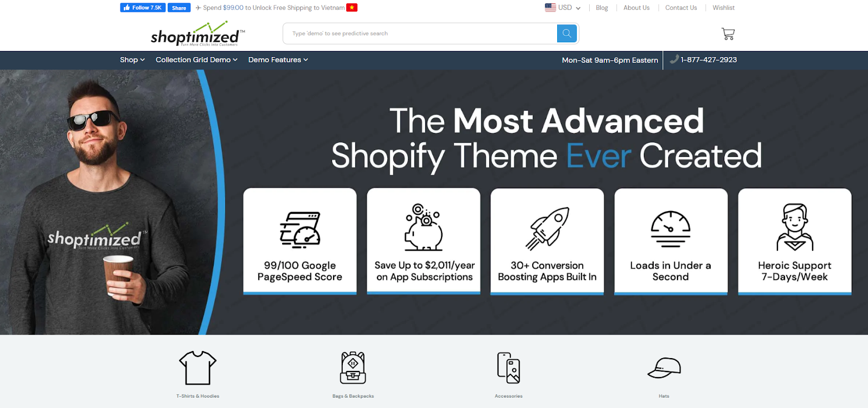The image size is (868, 408).
Task: Click the T-shirt category icon
Action: pyautogui.click(x=198, y=368)
